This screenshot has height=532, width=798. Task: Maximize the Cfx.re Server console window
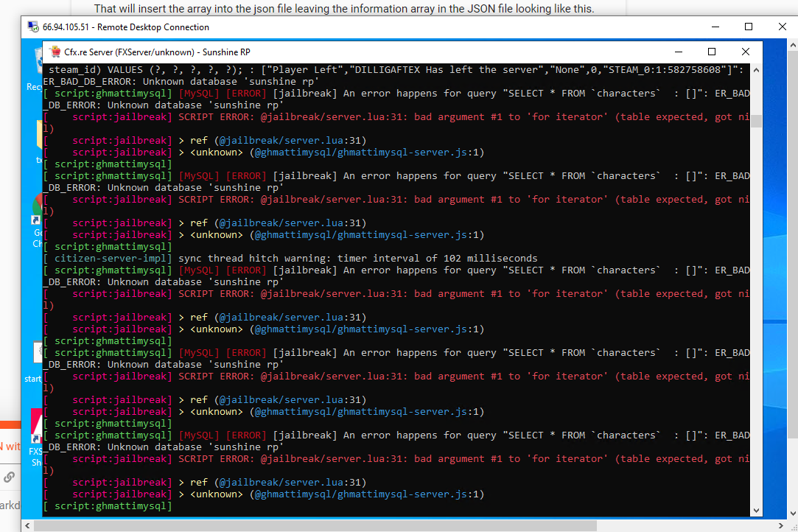pyautogui.click(x=712, y=52)
